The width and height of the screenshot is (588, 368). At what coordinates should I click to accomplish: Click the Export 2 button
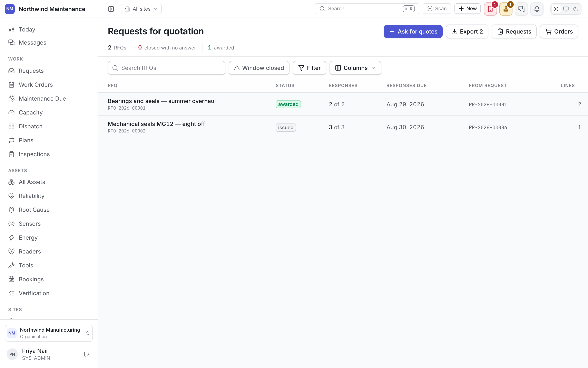[x=467, y=31]
